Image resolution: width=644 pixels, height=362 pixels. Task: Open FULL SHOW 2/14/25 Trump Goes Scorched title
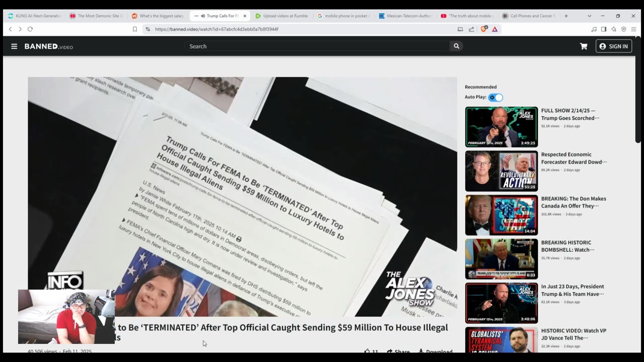coord(570,114)
